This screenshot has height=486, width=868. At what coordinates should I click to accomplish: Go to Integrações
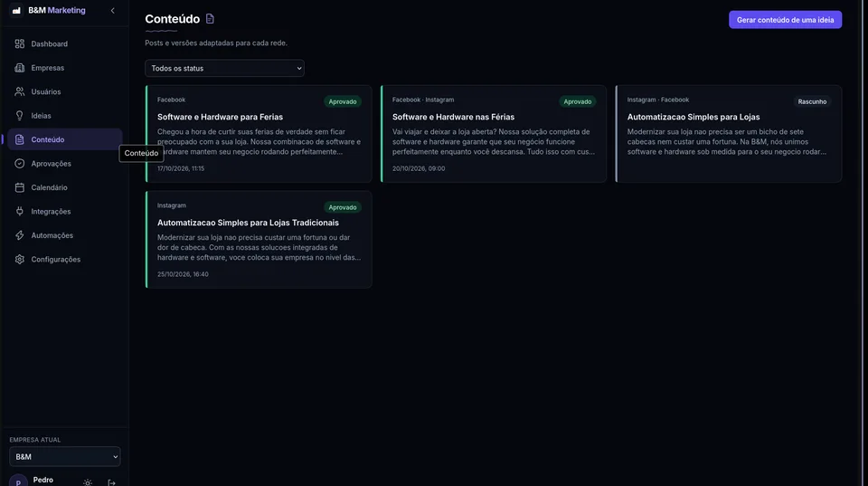[x=65, y=211]
